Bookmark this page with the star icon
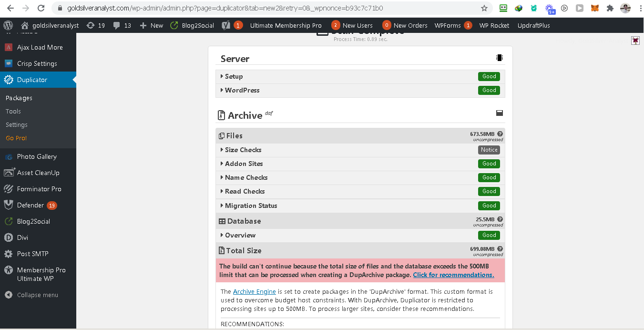 (x=484, y=8)
